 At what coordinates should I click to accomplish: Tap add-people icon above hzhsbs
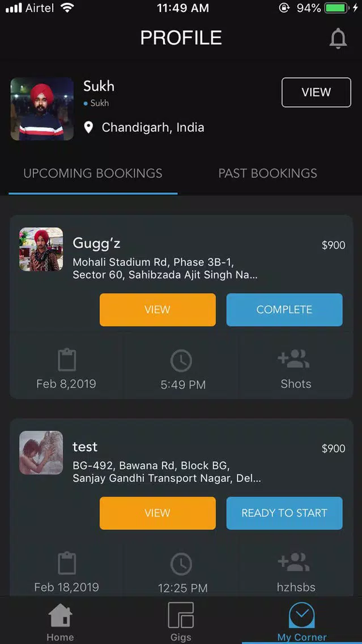[294, 562]
